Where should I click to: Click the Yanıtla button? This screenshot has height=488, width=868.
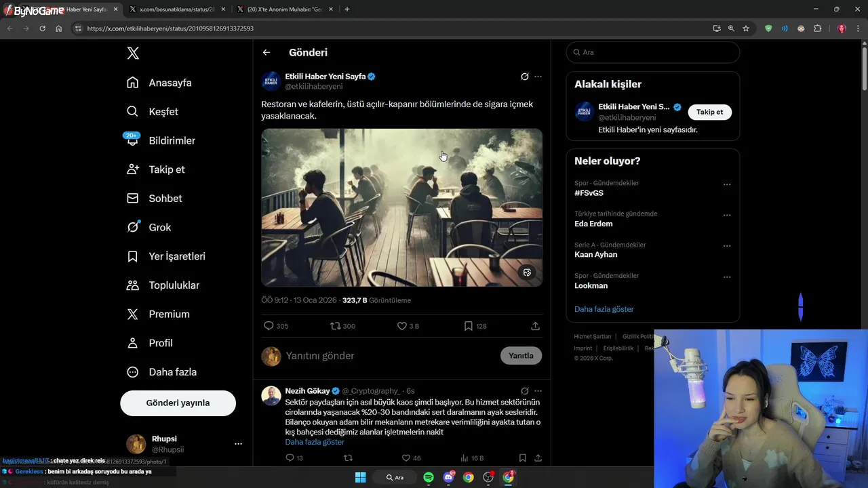coord(521,356)
